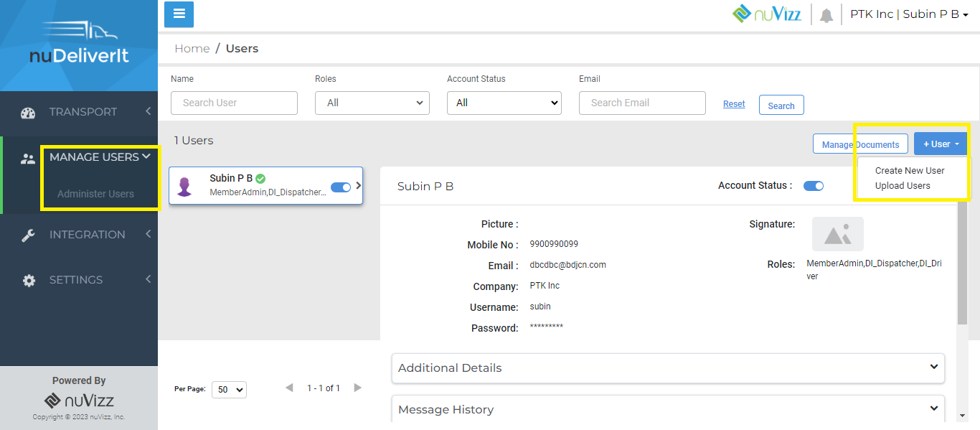Open Integration via the wrench icon
980x430 pixels.
[x=29, y=234]
